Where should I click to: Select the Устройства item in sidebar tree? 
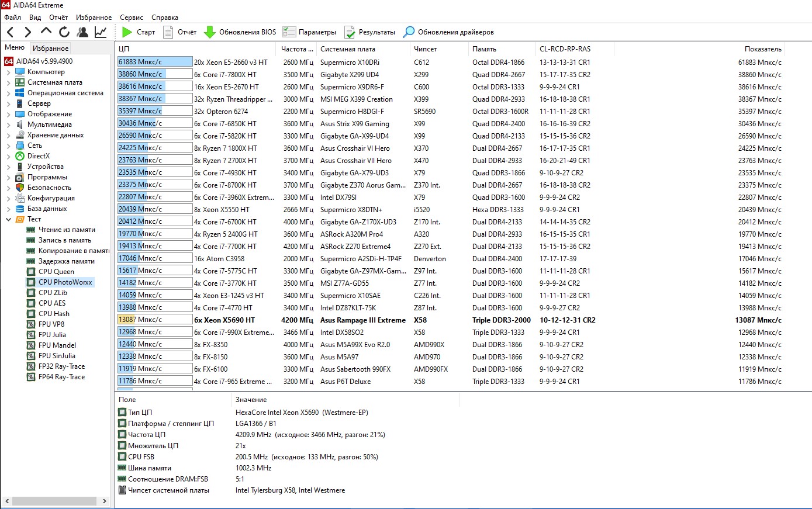[39, 167]
